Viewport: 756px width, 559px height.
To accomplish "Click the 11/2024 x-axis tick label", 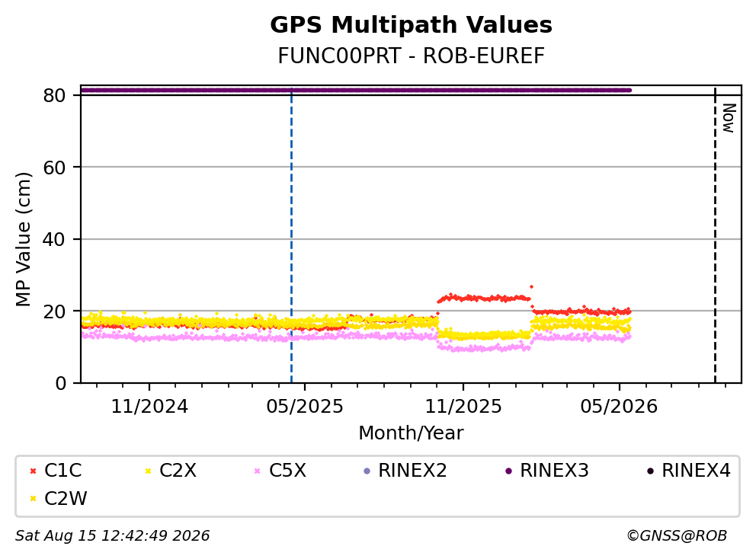I will tap(149, 407).
